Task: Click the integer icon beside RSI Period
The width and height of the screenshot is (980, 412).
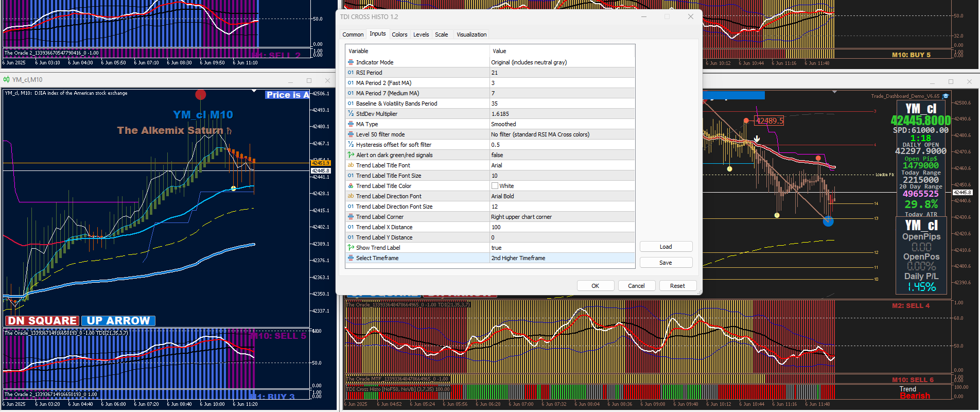Action: pyautogui.click(x=351, y=73)
